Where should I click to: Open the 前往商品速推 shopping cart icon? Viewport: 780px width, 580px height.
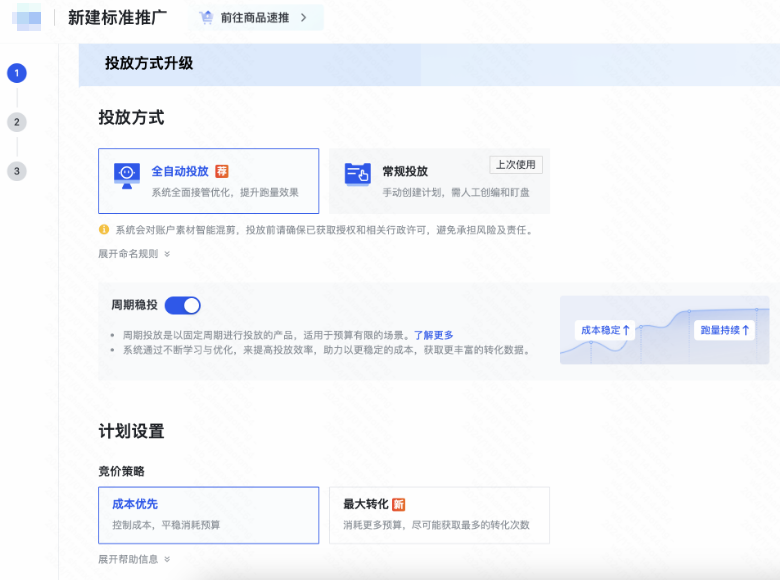tap(206, 18)
